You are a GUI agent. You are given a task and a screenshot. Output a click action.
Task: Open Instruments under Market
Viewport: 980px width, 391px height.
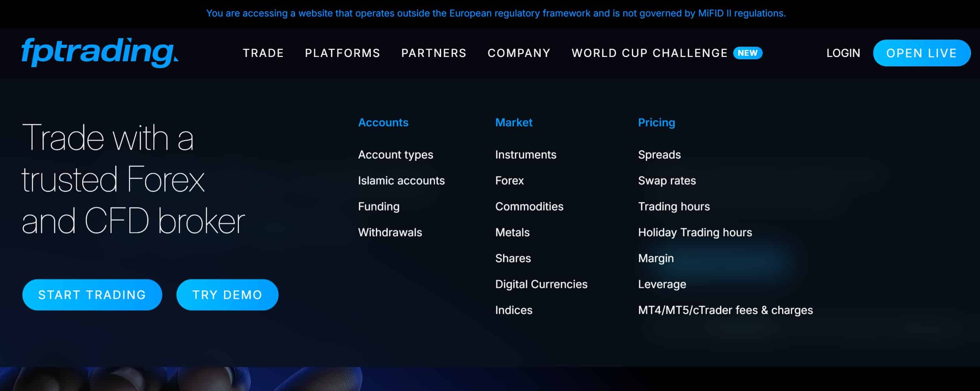[526, 155]
